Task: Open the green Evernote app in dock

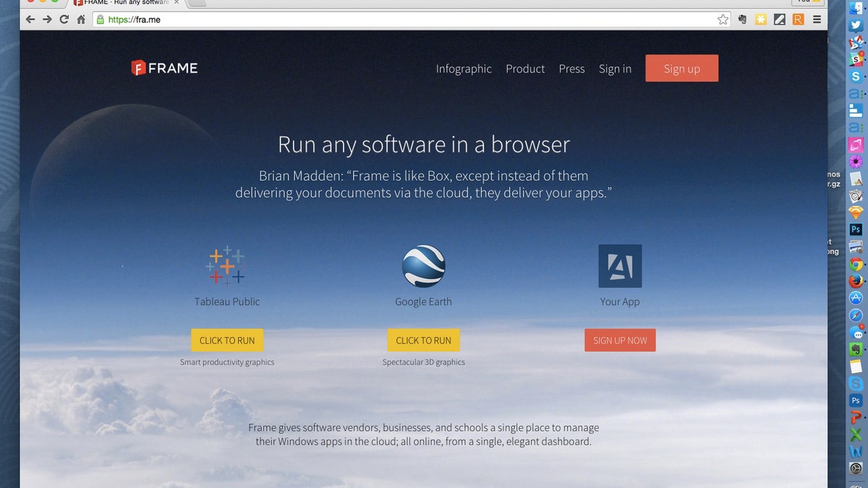Action: pyautogui.click(x=856, y=349)
